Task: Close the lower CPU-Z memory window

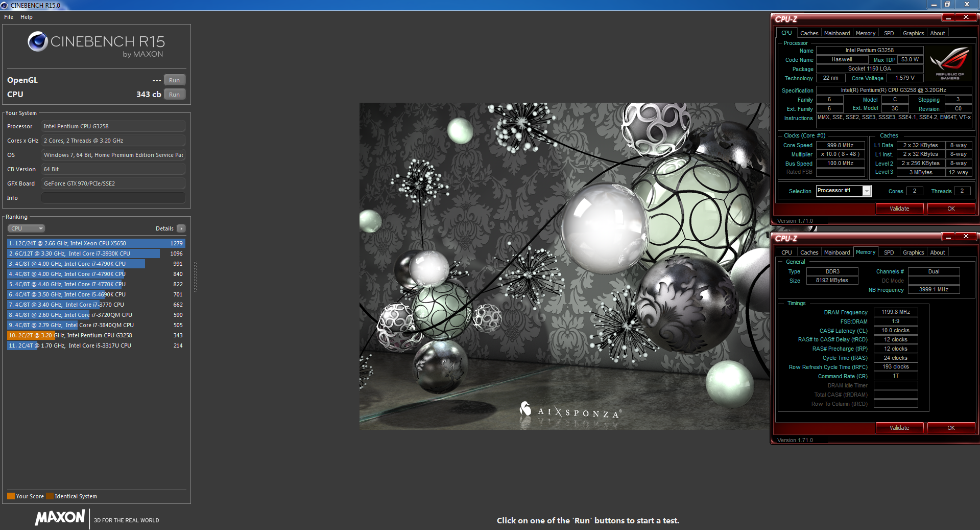Action: 966,237
